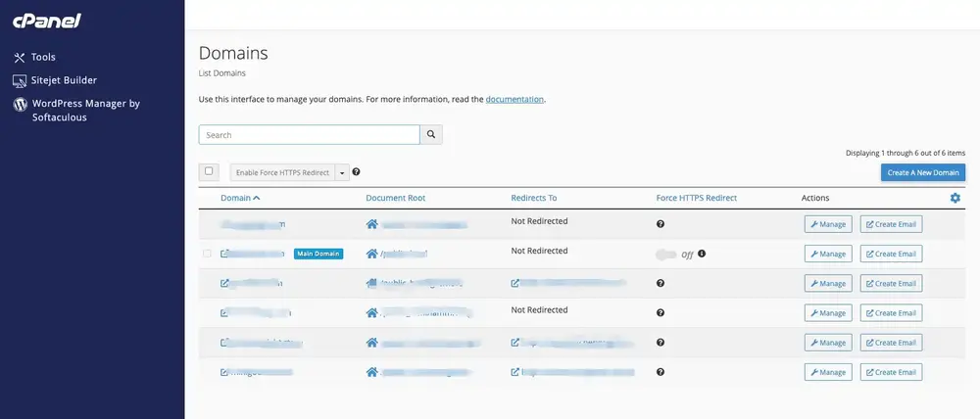The height and width of the screenshot is (419, 980).
Task: Open Tools from the sidebar
Action: [x=34, y=58]
